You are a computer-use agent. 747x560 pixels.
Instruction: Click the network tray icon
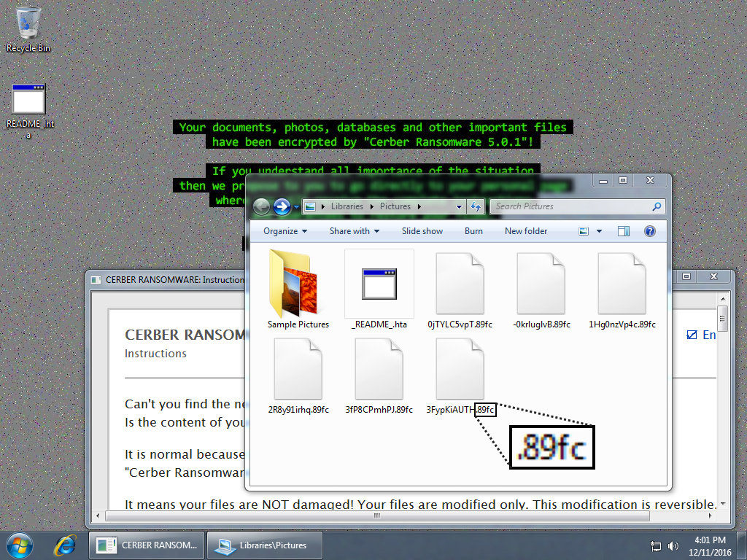656,546
